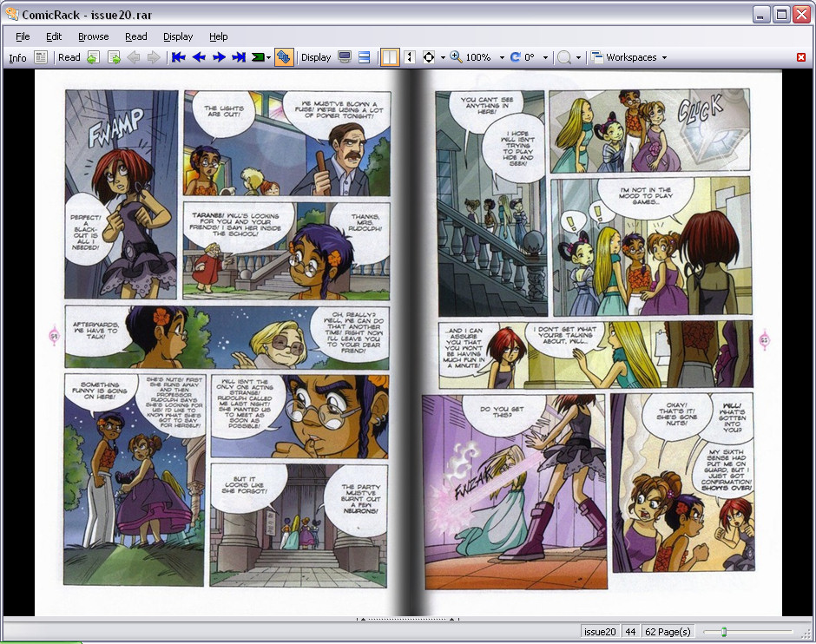The width and height of the screenshot is (816, 644).
Task: Expand the fit mode dropdown arrow
Action: [443, 58]
